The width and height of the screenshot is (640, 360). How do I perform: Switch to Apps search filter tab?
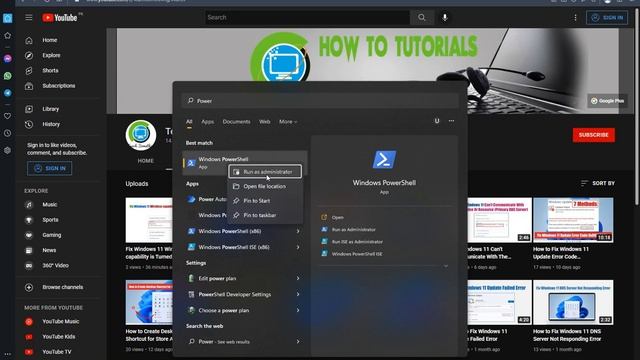click(x=207, y=122)
